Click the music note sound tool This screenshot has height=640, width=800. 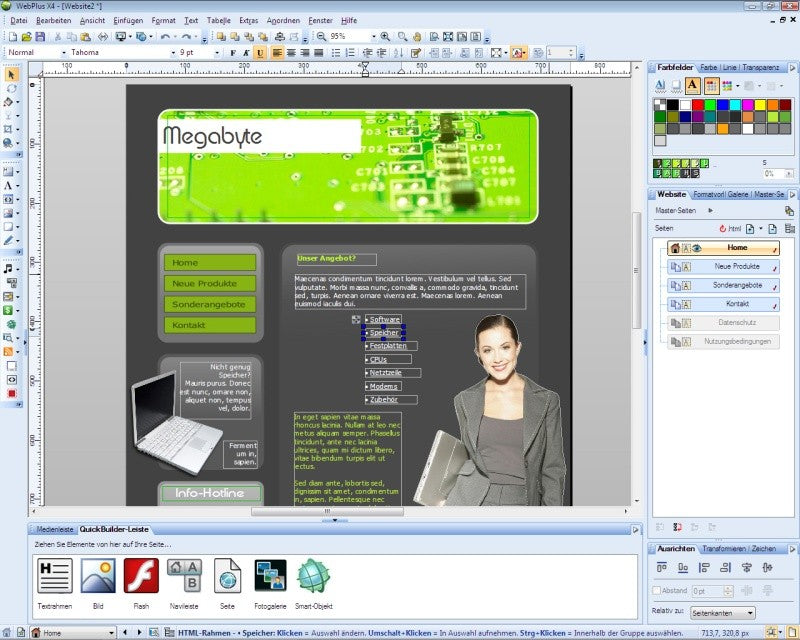[x=8, y=268]
